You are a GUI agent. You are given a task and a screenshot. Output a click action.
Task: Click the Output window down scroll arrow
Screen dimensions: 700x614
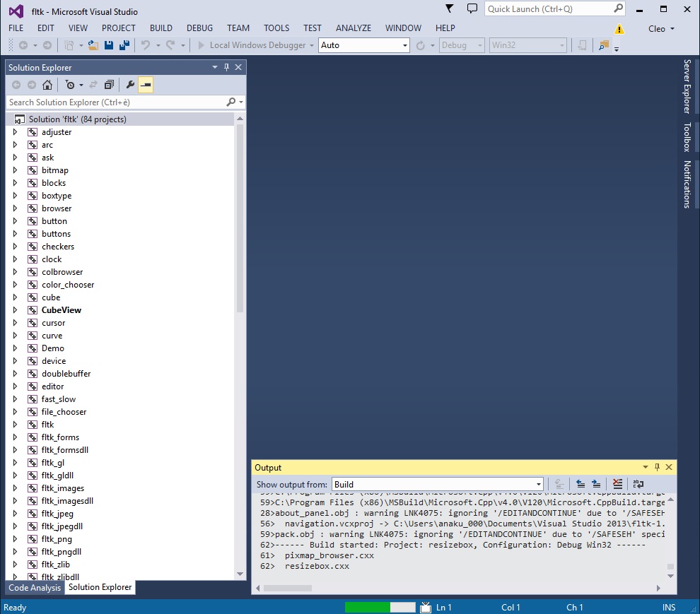point(670,576)
